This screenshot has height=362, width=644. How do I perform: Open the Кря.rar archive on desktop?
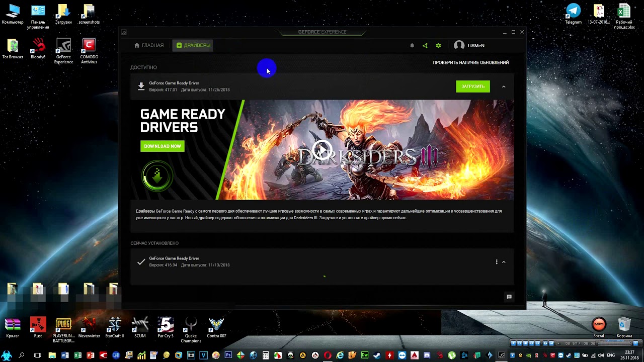13,327
